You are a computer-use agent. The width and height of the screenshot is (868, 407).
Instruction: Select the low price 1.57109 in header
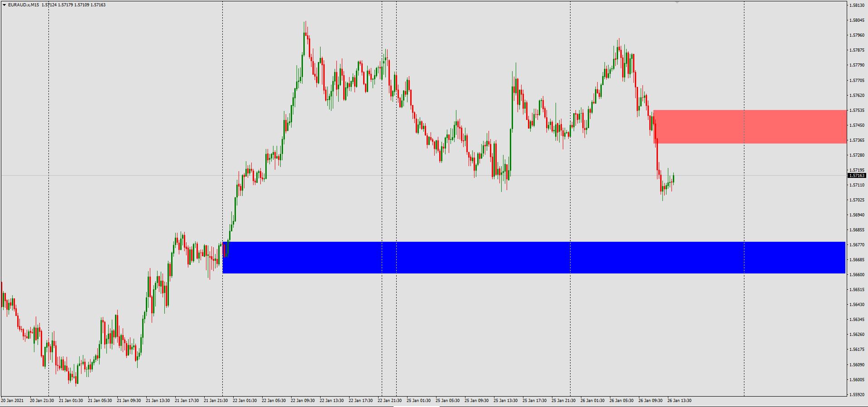pos(82,5)
